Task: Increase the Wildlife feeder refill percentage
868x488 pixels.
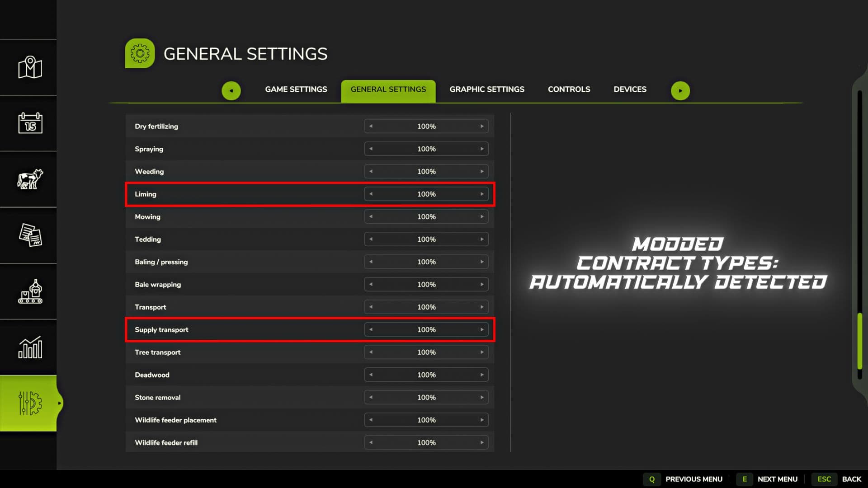Action: (x=482, y=442)
